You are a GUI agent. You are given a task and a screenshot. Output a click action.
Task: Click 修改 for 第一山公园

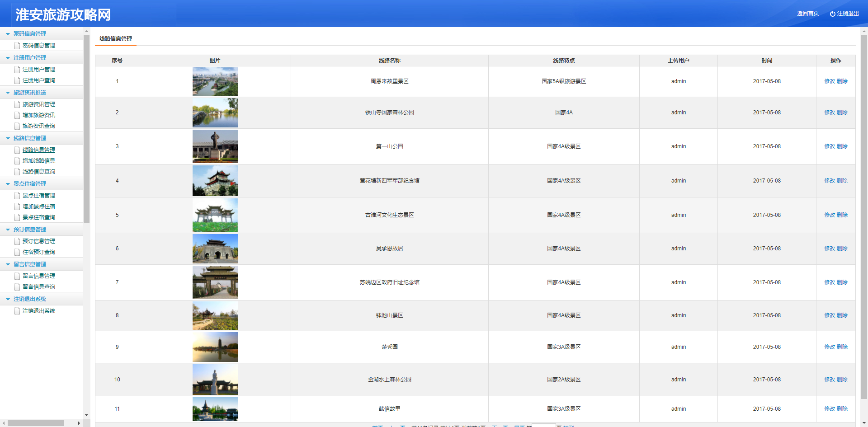click(x=830, y=146)
